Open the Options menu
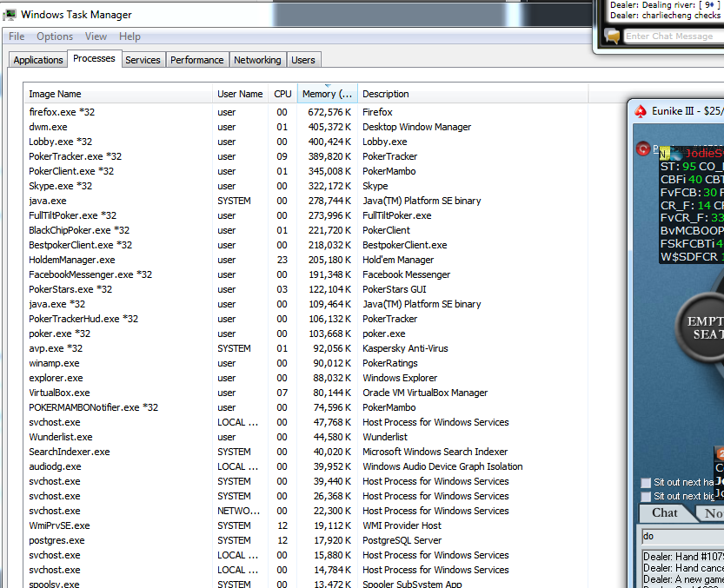The image size is (724, 588). coord(55,36)
